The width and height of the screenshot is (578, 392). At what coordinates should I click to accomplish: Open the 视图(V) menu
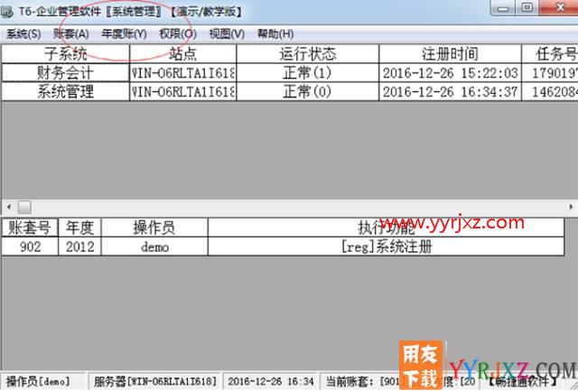click(227, 34)
